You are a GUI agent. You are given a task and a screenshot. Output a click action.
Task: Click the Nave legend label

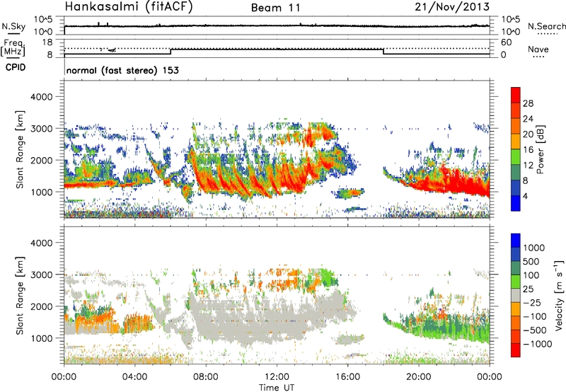coord(538,50)
